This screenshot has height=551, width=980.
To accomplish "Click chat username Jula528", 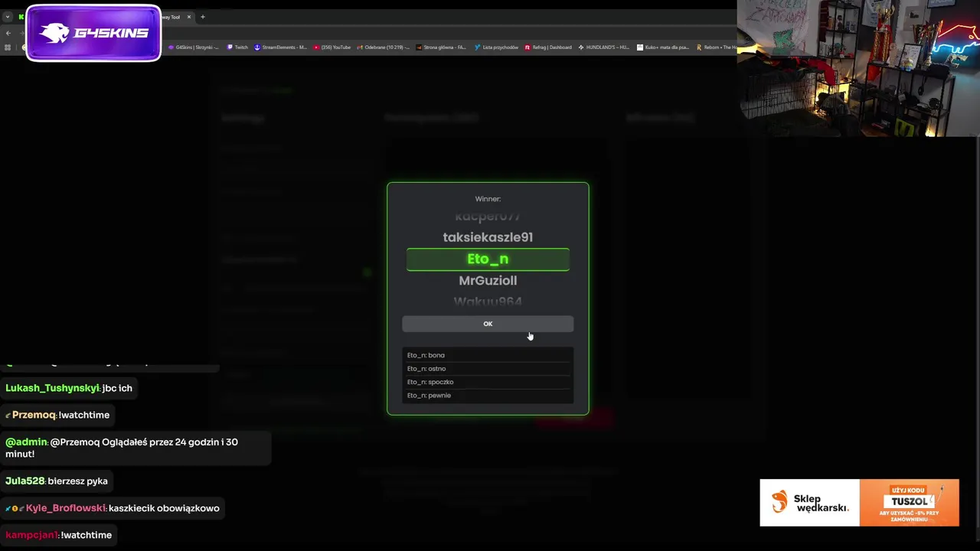I will tap(24, 481).
